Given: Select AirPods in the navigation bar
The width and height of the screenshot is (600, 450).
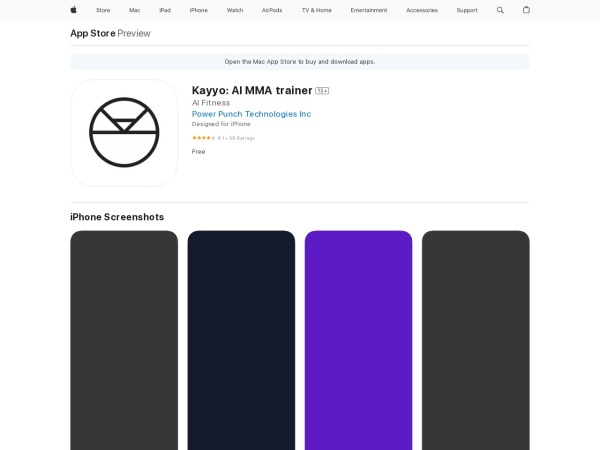Looking at the screenshot, I should [272, 10].
